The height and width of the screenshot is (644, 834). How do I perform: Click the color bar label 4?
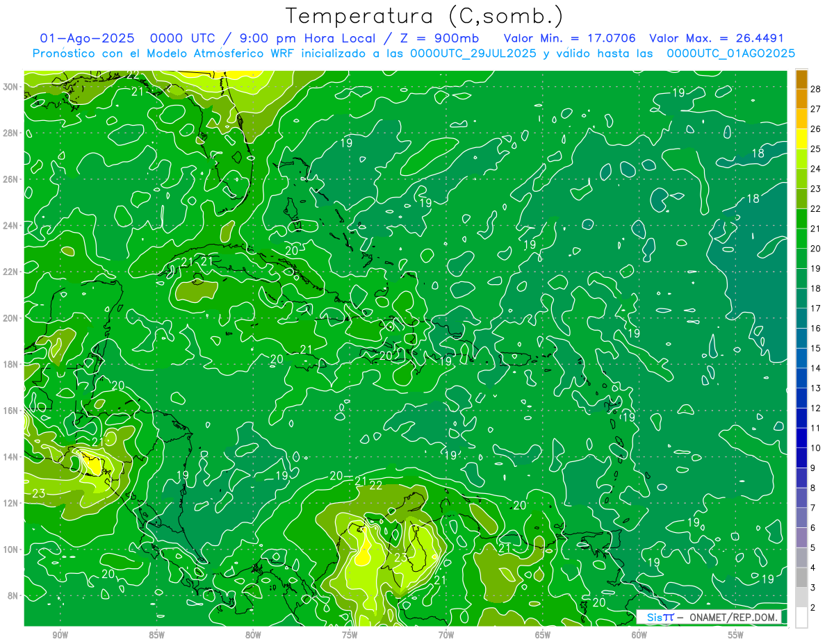coord(813,568)
